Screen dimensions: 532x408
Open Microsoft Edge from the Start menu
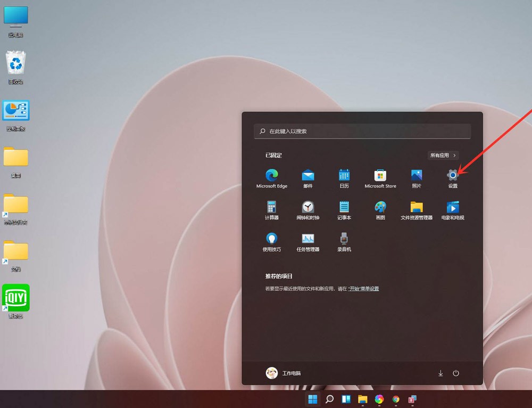(272, 174)
